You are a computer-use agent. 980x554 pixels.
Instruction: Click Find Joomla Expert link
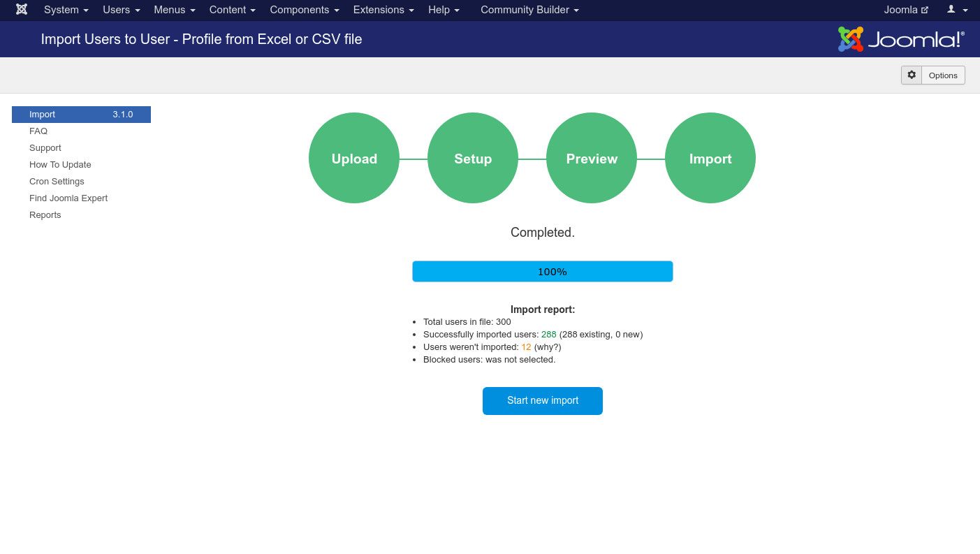tap(68, 198)
